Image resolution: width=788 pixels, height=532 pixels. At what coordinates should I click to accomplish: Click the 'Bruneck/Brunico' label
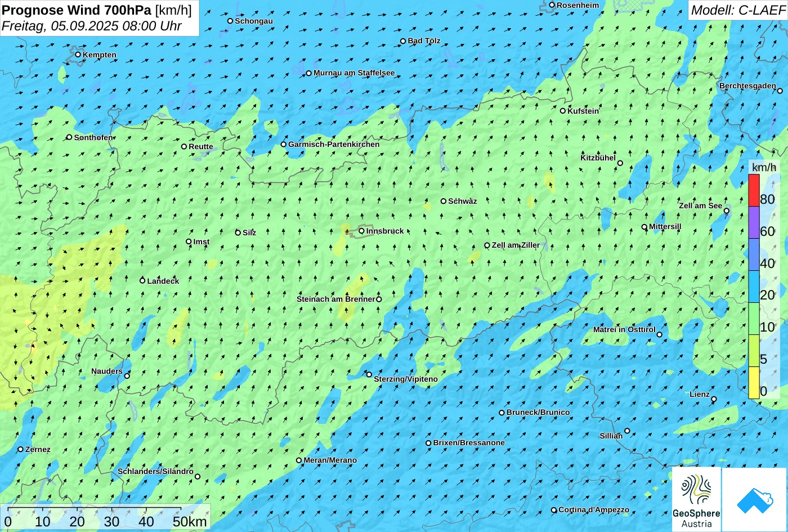[x=538, y=412]
